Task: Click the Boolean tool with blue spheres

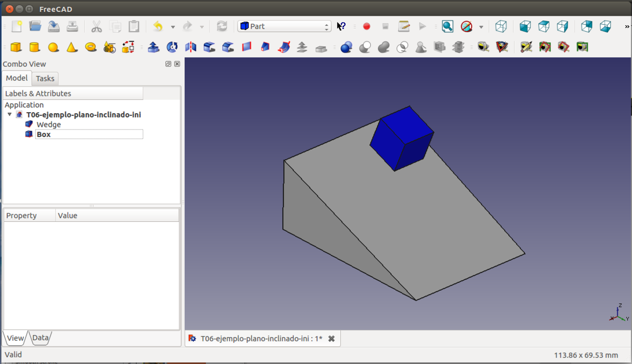Action: coord(346,47)
